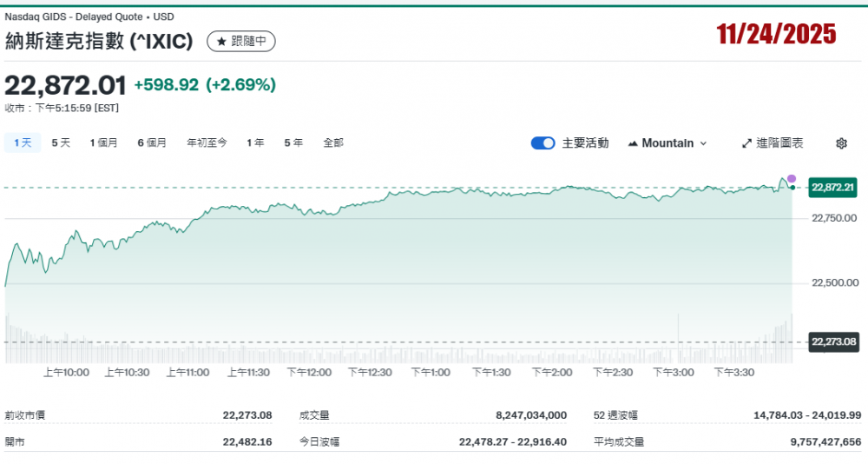This screenshot has height=464, width=868.
Task: Toggle the 主要活動 switch off
Action: click(x=542, y=143)
